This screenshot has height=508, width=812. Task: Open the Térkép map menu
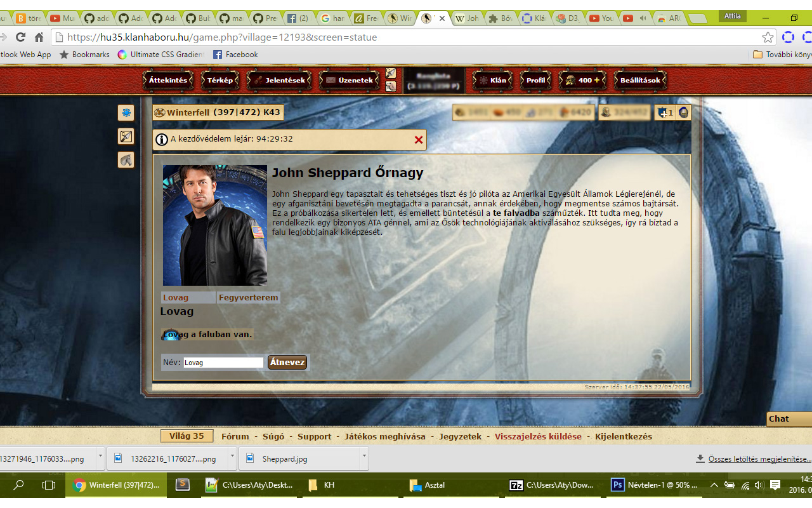pos(220,81)
